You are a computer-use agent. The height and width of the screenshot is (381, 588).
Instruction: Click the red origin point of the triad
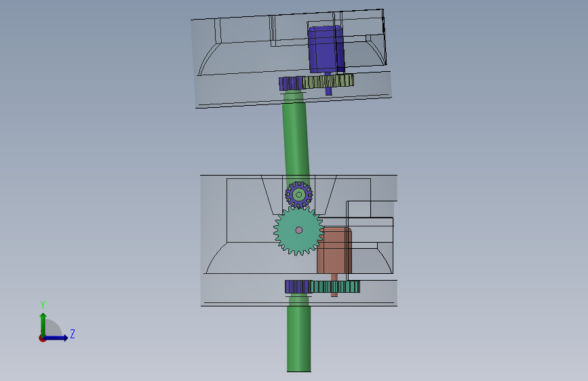[x=42, y=338]
